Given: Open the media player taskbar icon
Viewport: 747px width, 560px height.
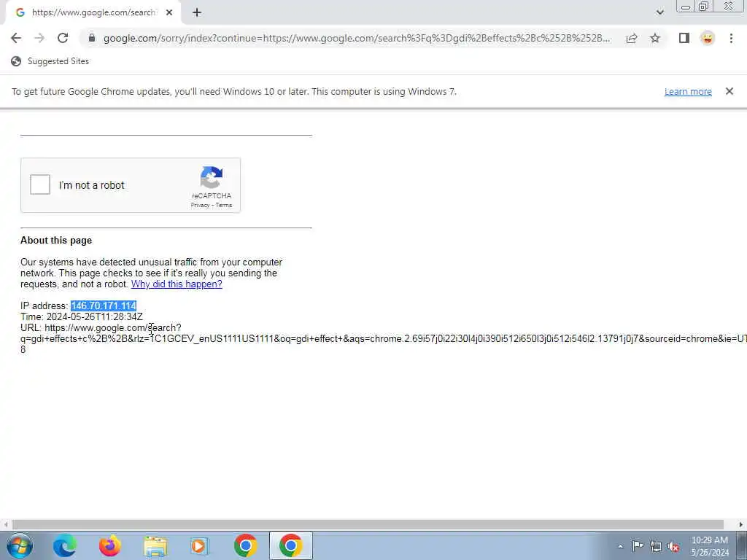Looking at the screenshot, I should [200, 545].
